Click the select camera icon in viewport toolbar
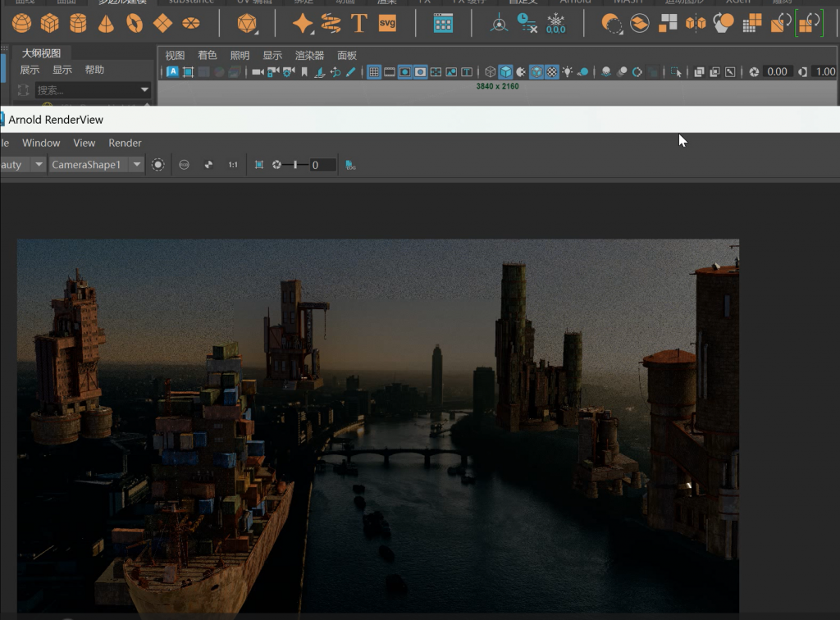This screenshot has height=620, width=840. click(x=258, y=71)
